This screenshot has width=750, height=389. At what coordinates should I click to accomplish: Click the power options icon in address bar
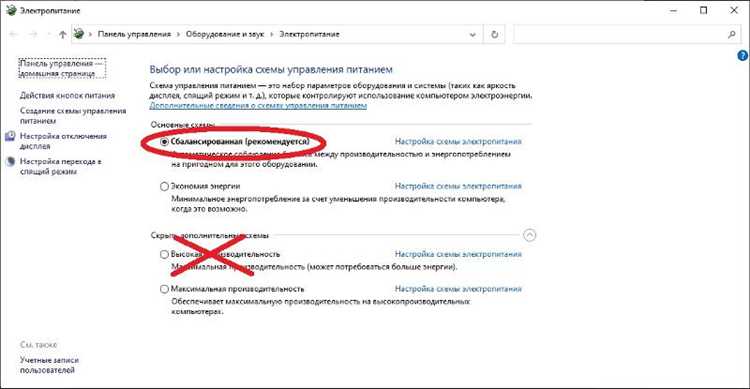pyautogui.click(x=79, y=34)
